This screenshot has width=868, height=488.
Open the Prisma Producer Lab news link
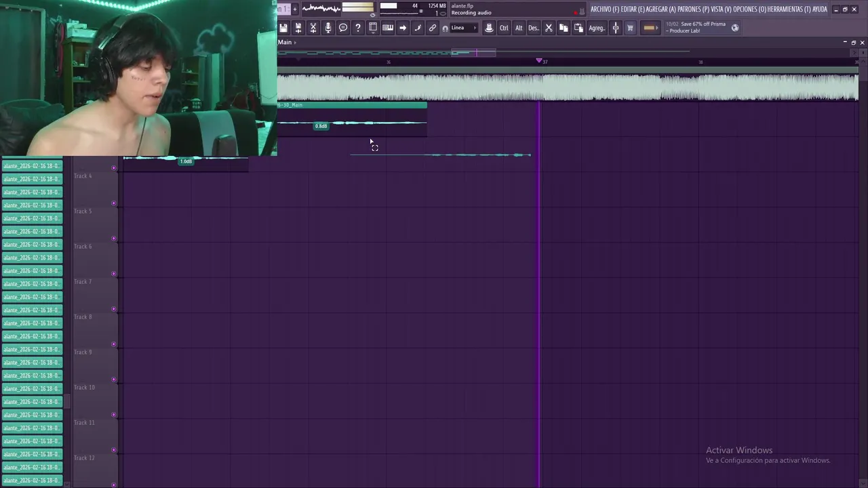(696, 27)
